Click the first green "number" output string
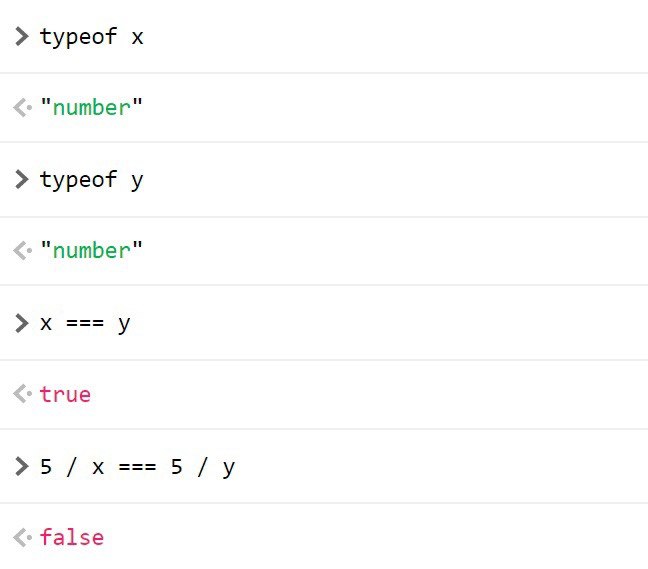Screen dimensions: 648x569 click(91, 108)
